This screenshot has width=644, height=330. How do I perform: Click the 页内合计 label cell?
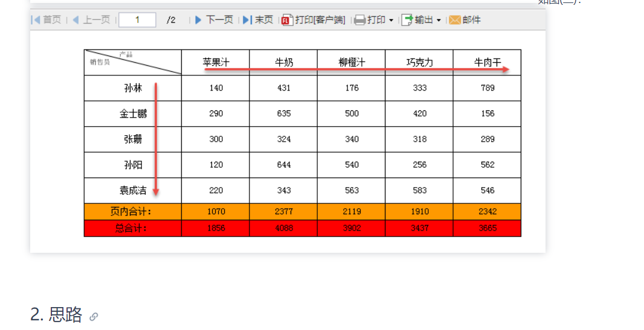(x=133, y=212)
